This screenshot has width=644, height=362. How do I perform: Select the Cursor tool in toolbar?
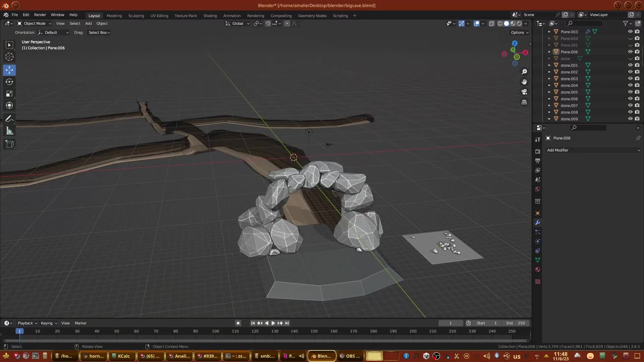(x=9, y=57)
